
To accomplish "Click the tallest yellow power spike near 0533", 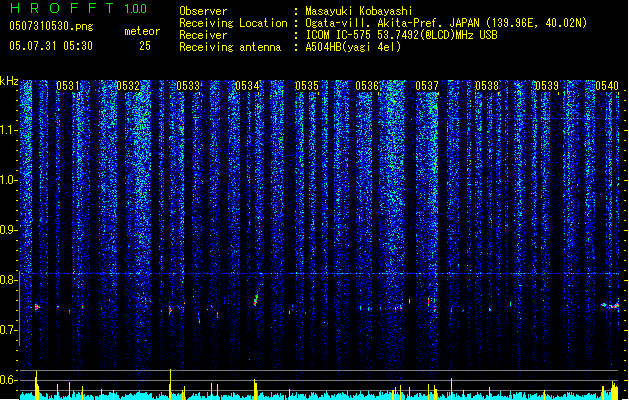I will pos(170,384).
